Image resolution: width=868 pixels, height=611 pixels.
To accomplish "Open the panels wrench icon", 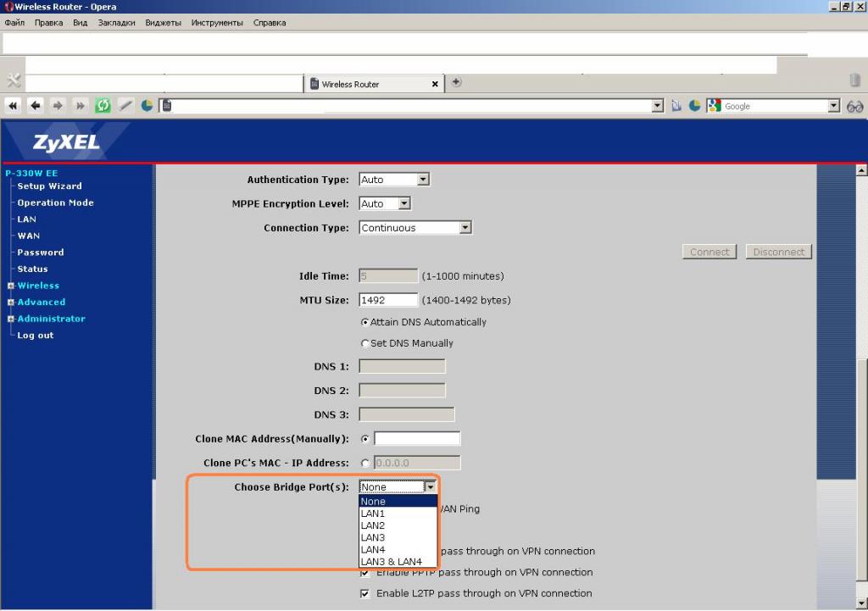I will [13, 81].
